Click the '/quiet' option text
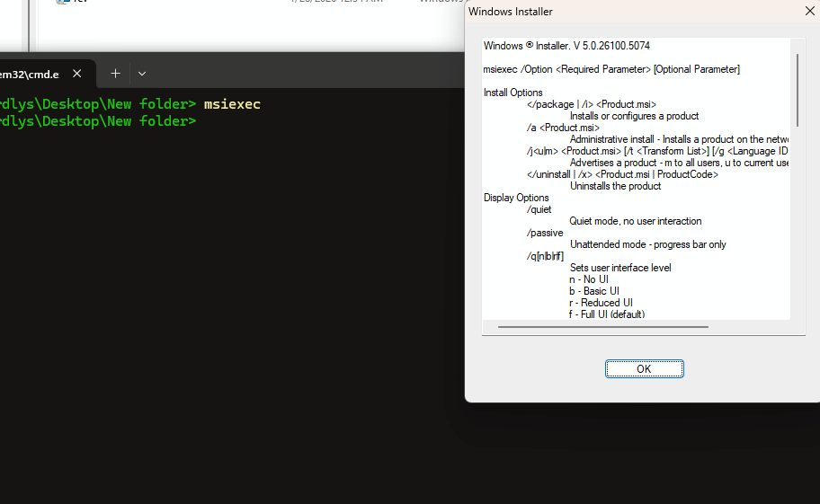The width and height of the screenshot is (820, 504). [539, 209]
